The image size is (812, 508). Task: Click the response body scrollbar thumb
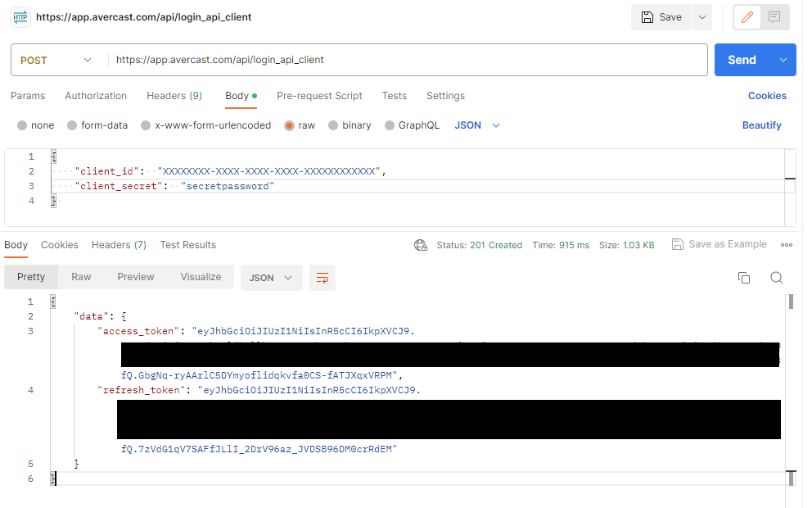tap(791, 302)
